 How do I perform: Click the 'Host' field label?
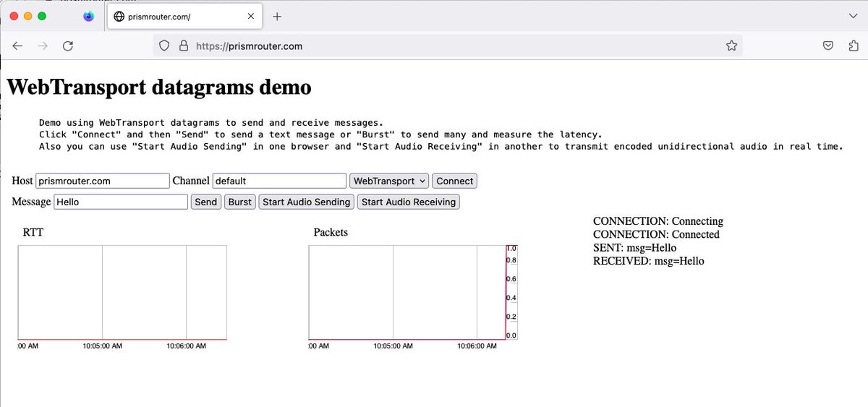tap(22, 181)
